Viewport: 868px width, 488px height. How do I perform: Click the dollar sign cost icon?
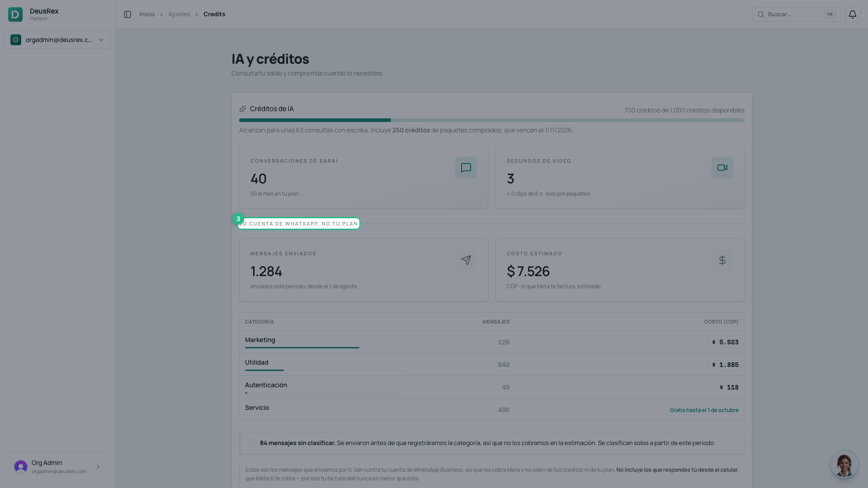[722, 260]
